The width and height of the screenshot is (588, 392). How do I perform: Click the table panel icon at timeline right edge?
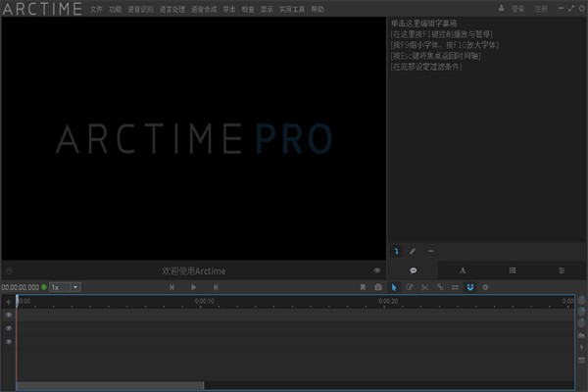point(581,361)
